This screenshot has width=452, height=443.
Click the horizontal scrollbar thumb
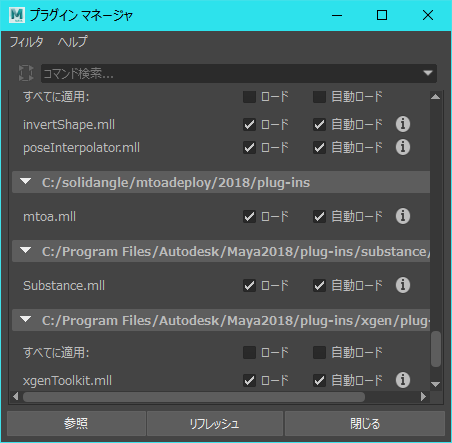coord(194,397)
